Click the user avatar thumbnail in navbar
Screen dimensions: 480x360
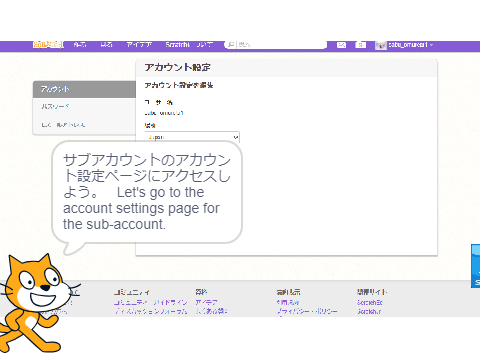[x=381, y=45]
